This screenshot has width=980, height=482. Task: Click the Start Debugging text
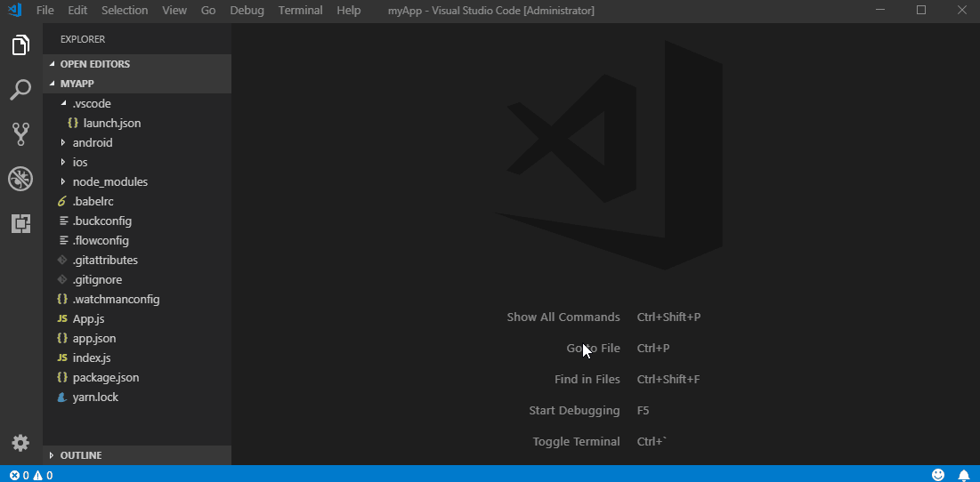(574, 411)
